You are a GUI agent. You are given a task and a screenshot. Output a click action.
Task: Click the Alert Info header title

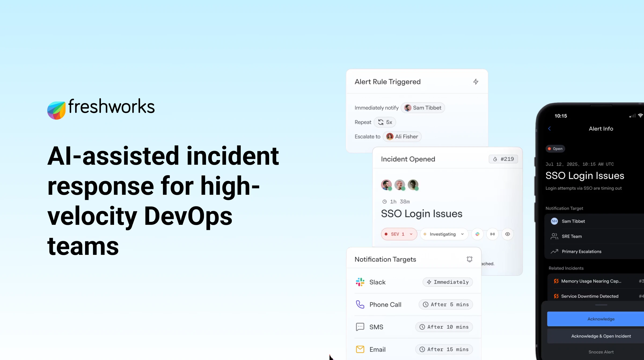coord(601,129)
